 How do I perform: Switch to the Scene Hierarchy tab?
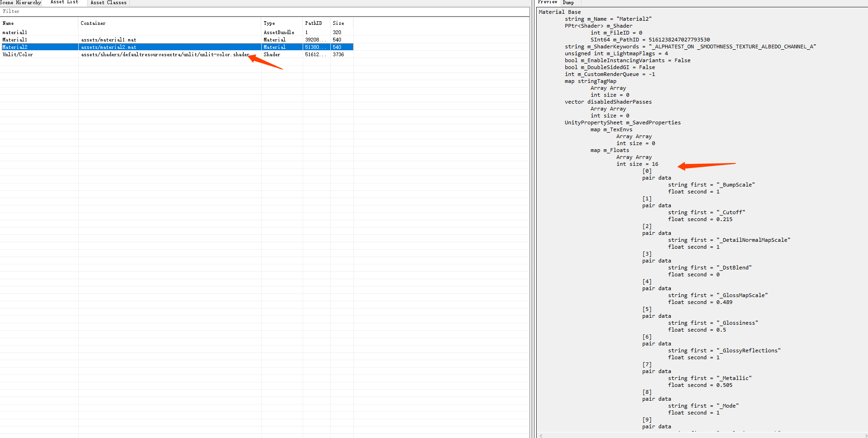(x=21, y=2)
